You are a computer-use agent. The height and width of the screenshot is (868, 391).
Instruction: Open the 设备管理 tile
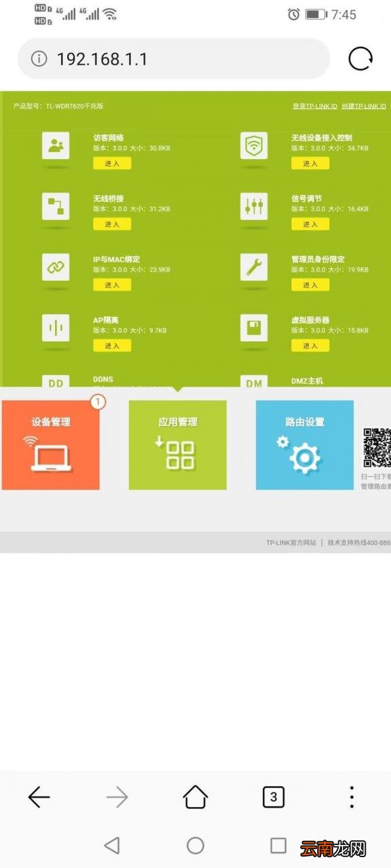51,445
